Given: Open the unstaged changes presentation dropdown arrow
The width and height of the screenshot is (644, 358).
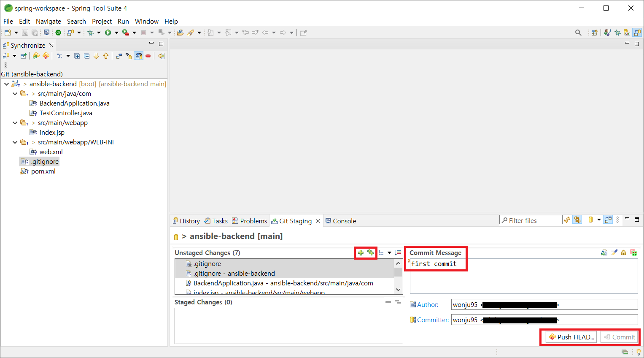Looking at the screenshot, I should click(389, 252).
